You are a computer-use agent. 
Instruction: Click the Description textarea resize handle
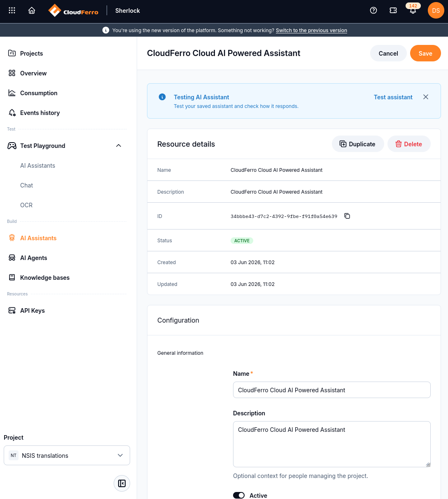tap(428, 464)
